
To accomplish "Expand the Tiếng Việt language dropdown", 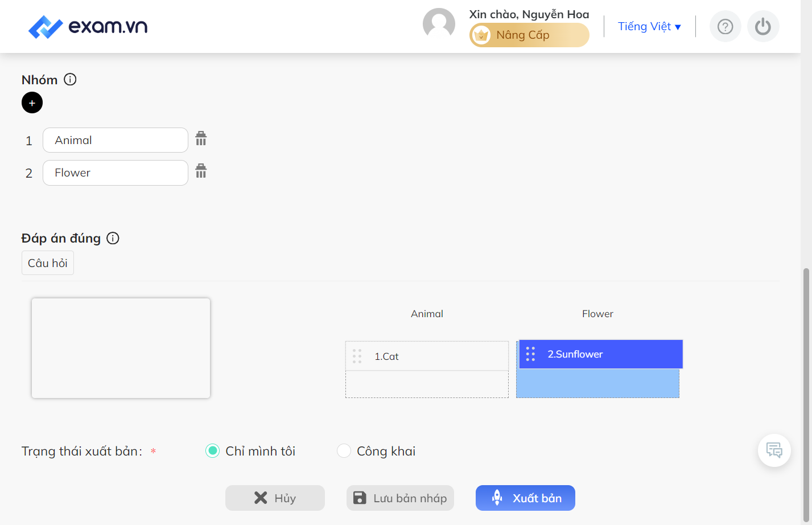I will 649,26.
